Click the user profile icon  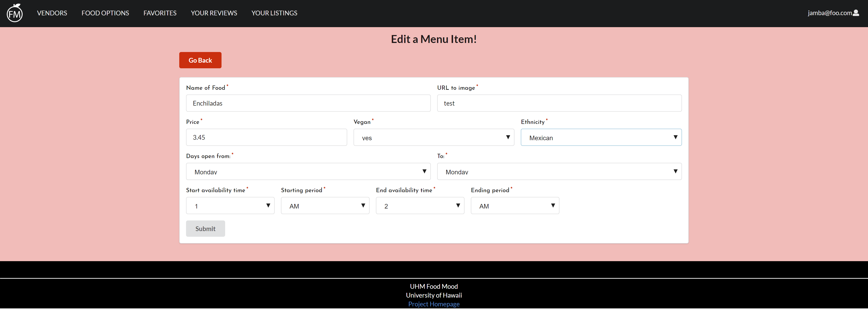click(x=856, y=13)
